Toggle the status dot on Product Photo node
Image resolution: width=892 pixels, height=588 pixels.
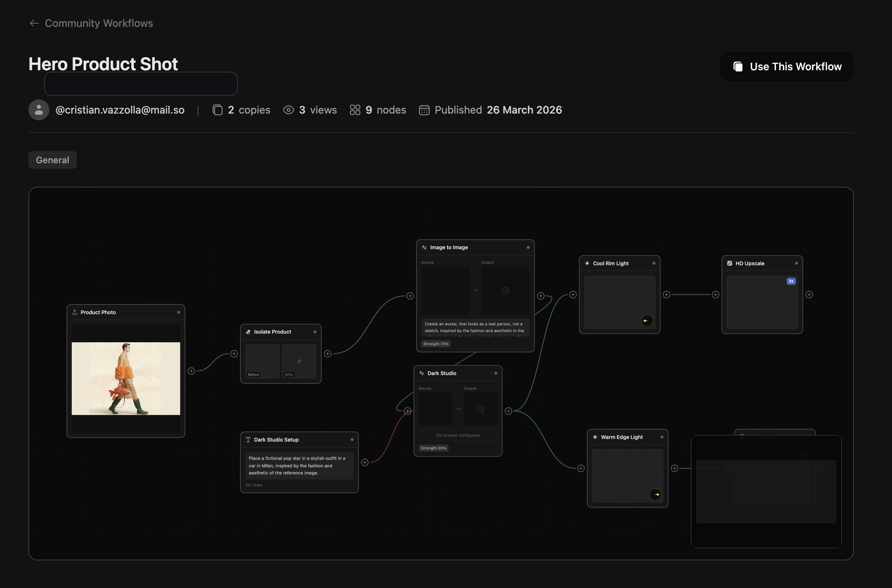179,312
